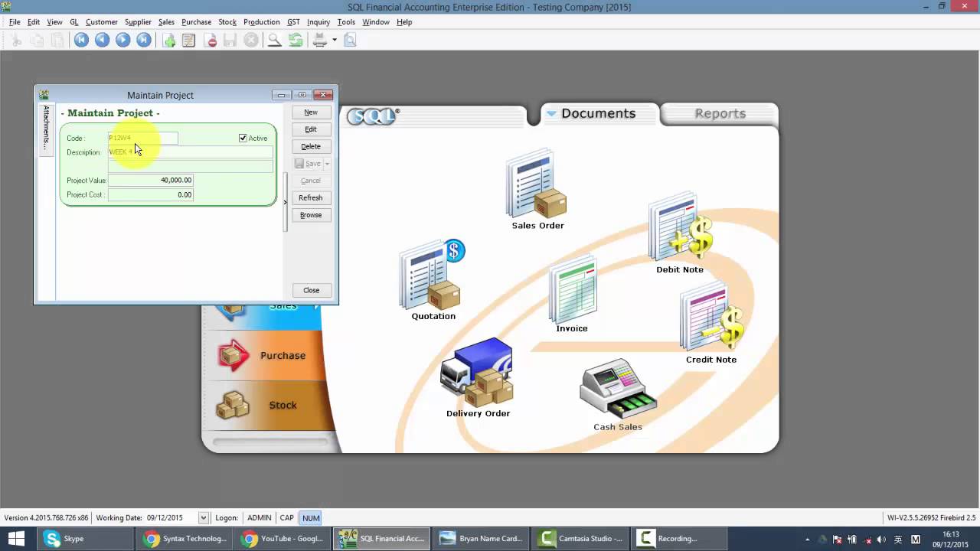Open the File menu
This screenshot has width=980, height=551.
point(15,22)
